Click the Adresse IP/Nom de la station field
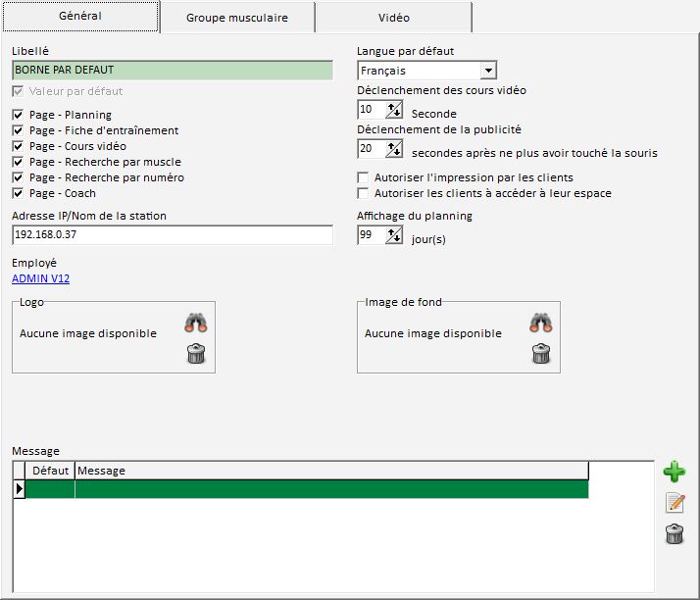The width and height of the screenshot is (700, 600). coord(173,235)
